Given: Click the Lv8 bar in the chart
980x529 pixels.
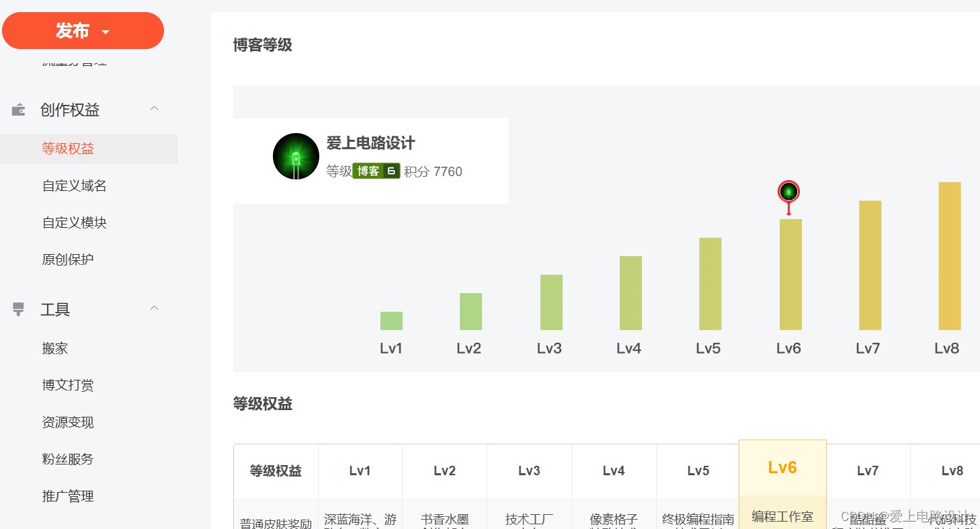Looking at the screenshot, I should pyautogui.click(x=950, y=256).
